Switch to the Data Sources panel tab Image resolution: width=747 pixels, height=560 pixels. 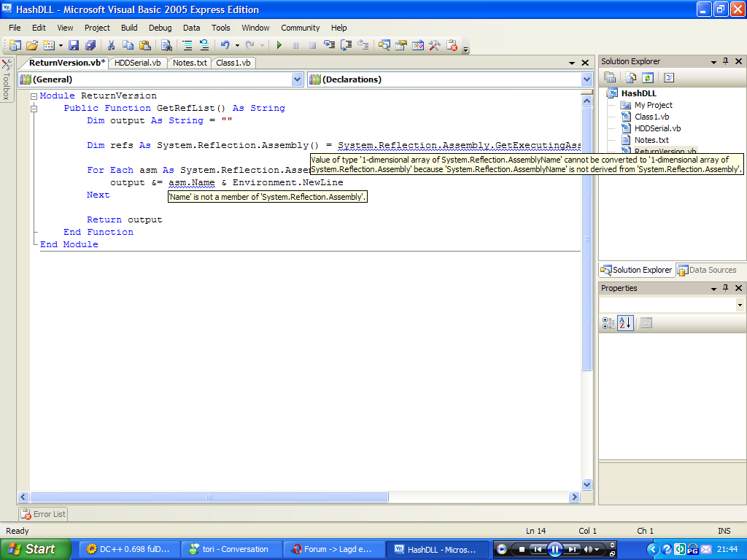707,270
